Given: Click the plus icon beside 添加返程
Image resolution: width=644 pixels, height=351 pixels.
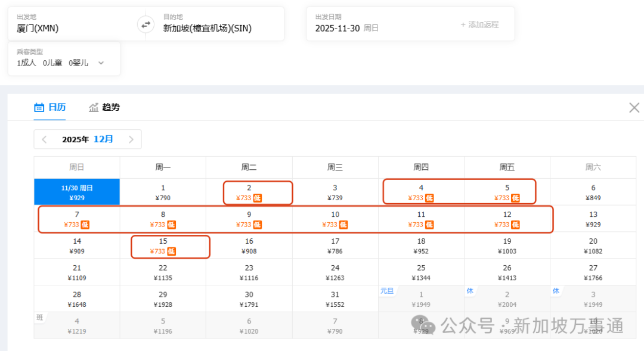Looking at the screenshot, I should tap(465, 24).
